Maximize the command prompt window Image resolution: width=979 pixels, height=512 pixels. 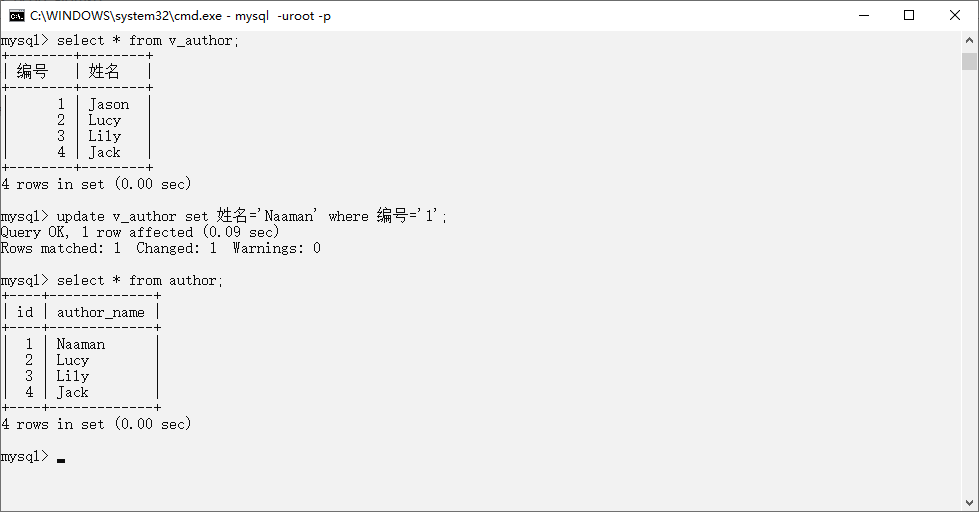(909, 16)
